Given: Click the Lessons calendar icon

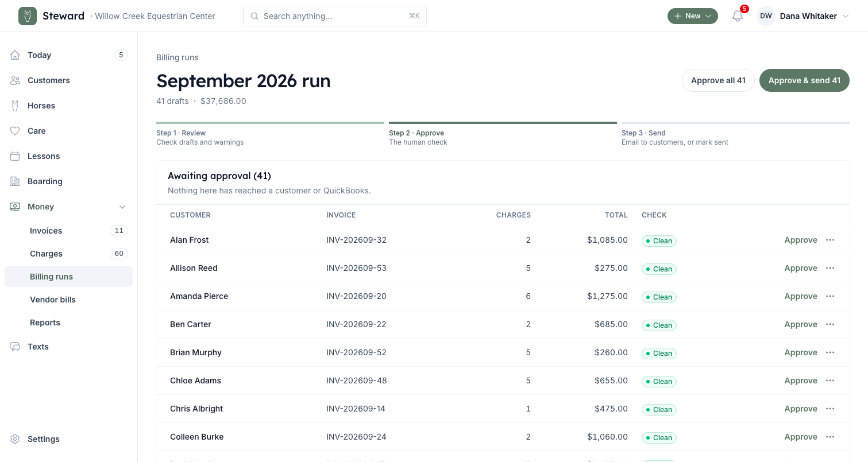Looking at the screenshot, I should (15, 156).
